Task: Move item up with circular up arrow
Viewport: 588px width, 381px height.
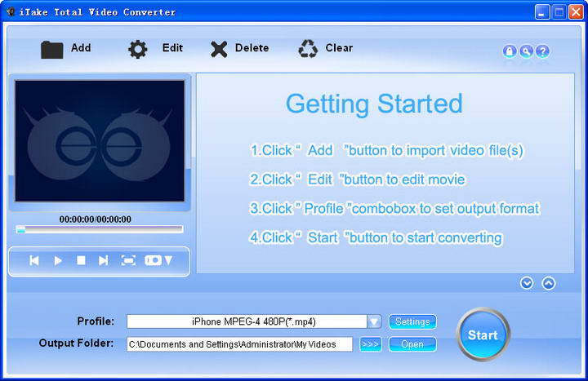Action: point(549,283)
